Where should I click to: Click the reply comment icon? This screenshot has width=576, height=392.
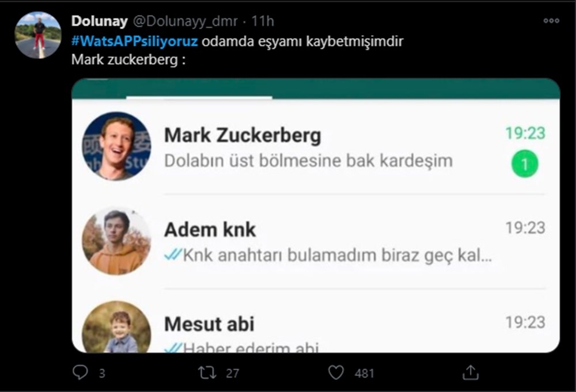[x=80, y=372]
